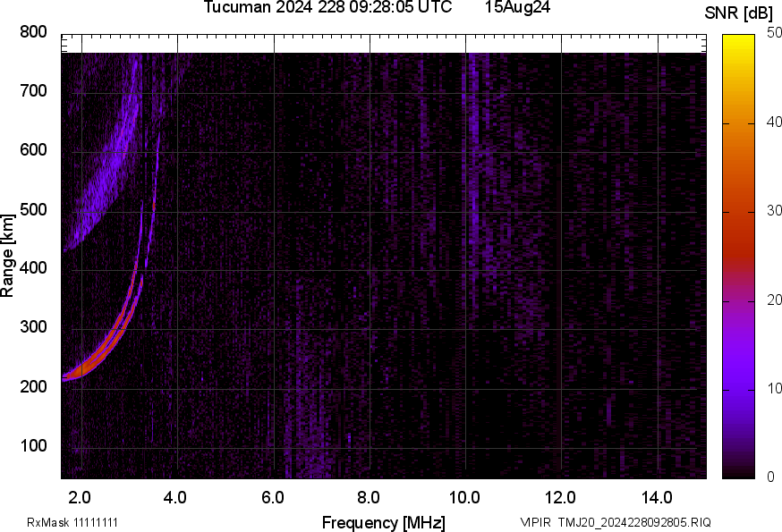
Task: Click the Frequency [MHz] axis label
Action: [x=383, y=522]
